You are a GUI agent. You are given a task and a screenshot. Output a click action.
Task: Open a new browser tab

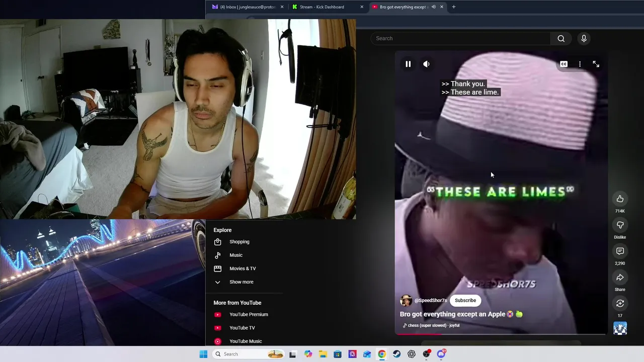point(453,7)
